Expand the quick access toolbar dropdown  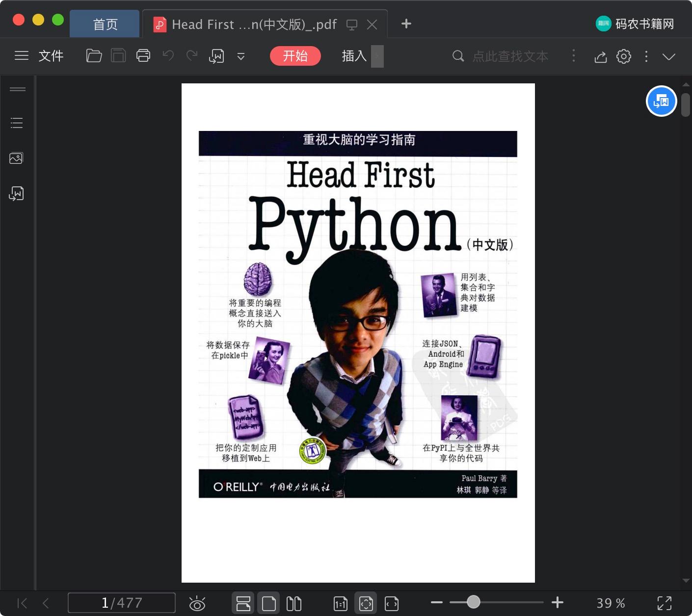241,56
